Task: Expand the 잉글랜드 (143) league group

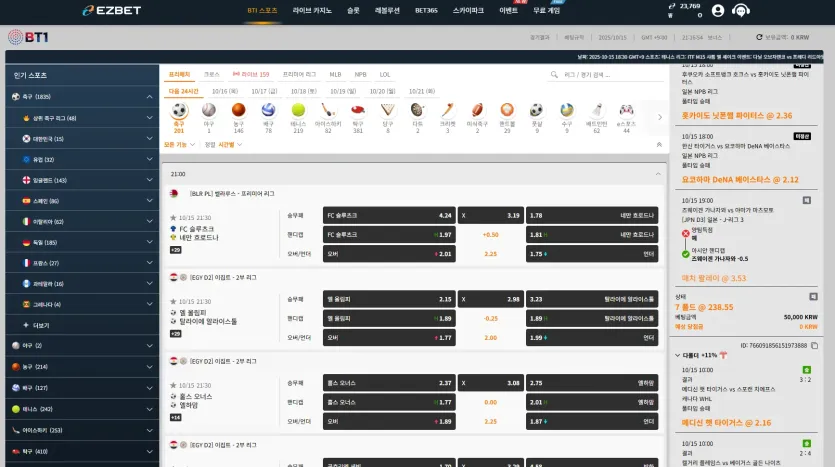Action: (x=149, y=180)
